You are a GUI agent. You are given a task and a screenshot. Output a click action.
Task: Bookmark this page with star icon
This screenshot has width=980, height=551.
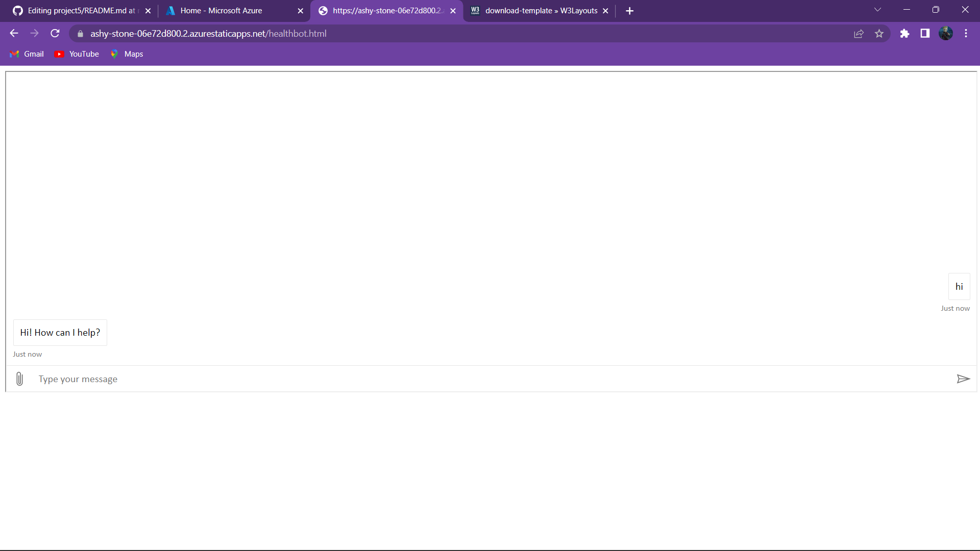(x=879, y=34)
